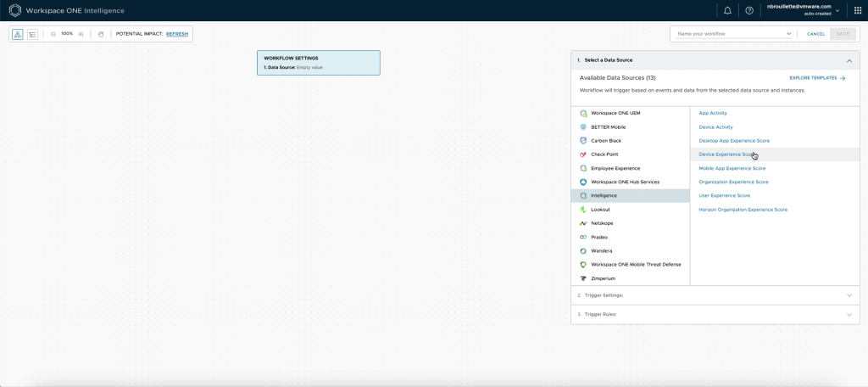Screen dimensions: 868x387
Task: Expand the Trigger Settings section
Action: click(715, 295)
